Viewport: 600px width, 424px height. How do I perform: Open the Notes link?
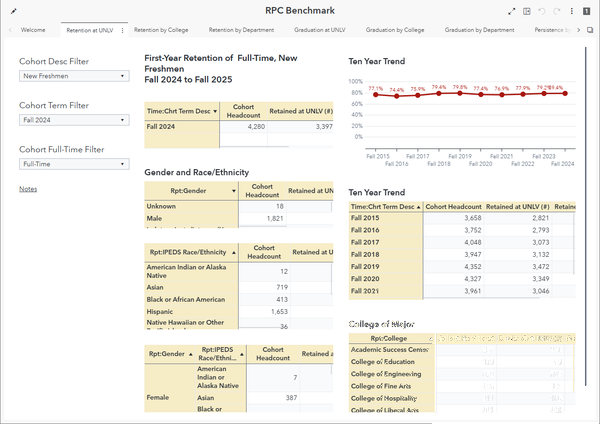(28, 189)
